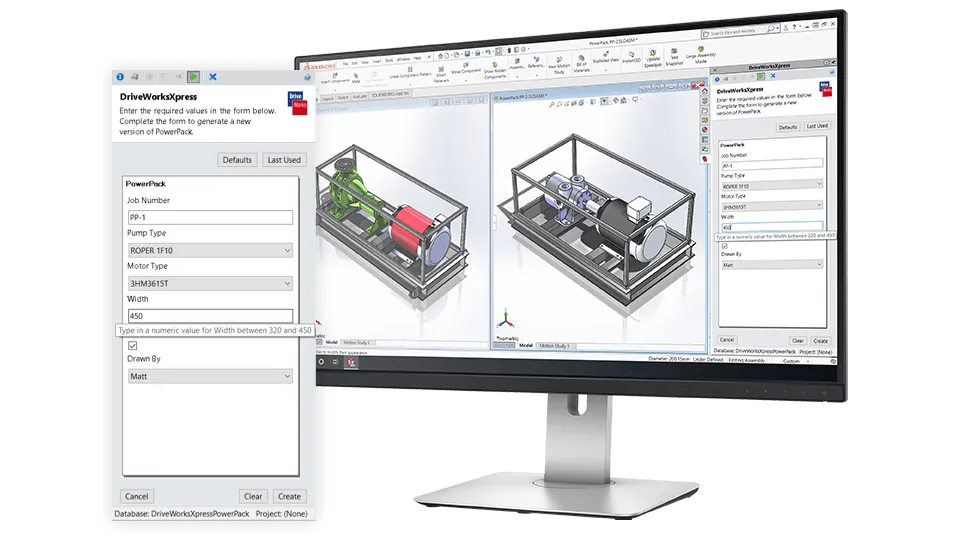Click the blue X cancel icon in toolbar
Viewport: 960px width, 540px height.
click(213, 76)
